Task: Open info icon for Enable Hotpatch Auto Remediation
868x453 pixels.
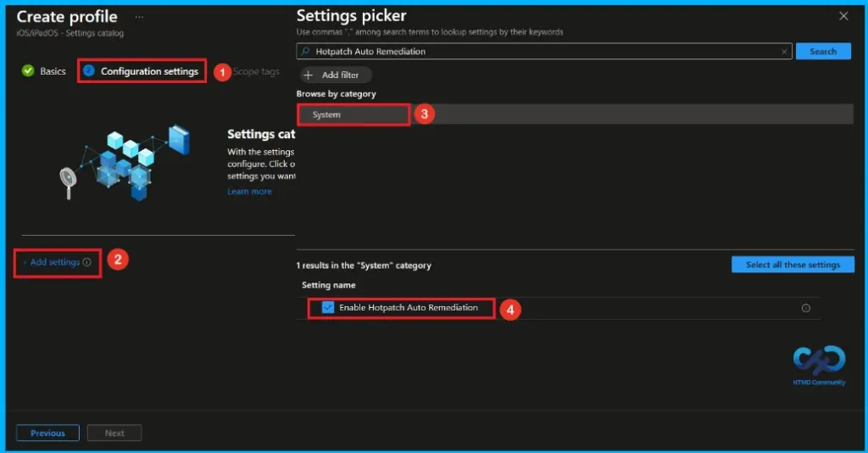Action: (806, 308)
